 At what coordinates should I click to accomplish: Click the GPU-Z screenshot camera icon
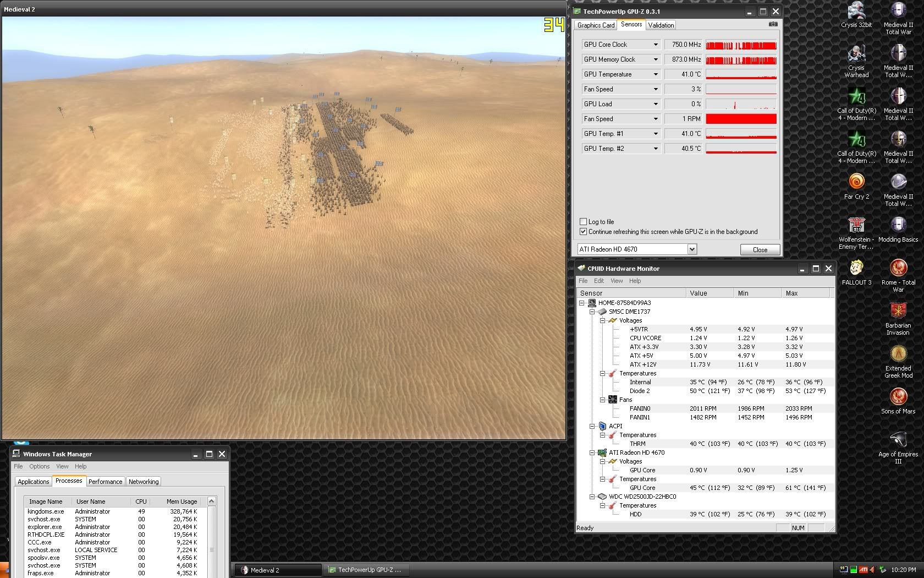(x=773, y=24)
